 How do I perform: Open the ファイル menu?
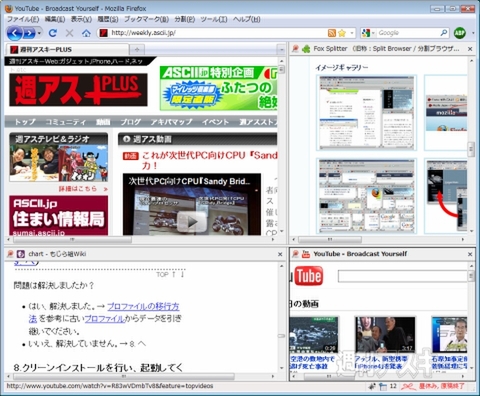click(23, 19)
